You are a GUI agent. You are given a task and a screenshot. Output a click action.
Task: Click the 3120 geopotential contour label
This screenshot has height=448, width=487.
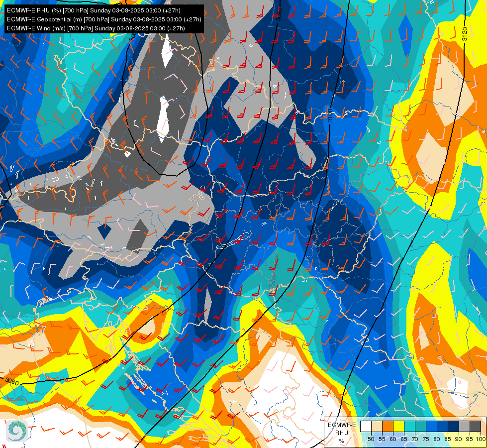tap(465, 34)
